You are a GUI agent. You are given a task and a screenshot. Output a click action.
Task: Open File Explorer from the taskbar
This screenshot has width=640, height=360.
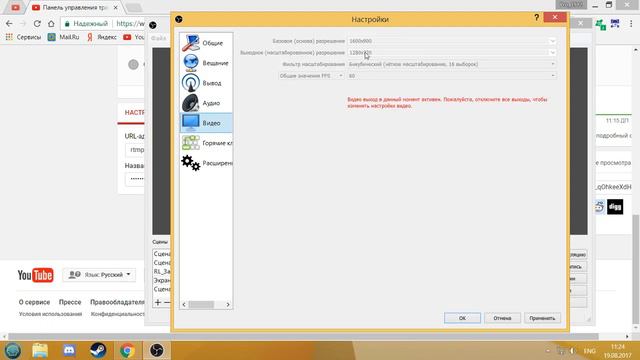[40, 351]
